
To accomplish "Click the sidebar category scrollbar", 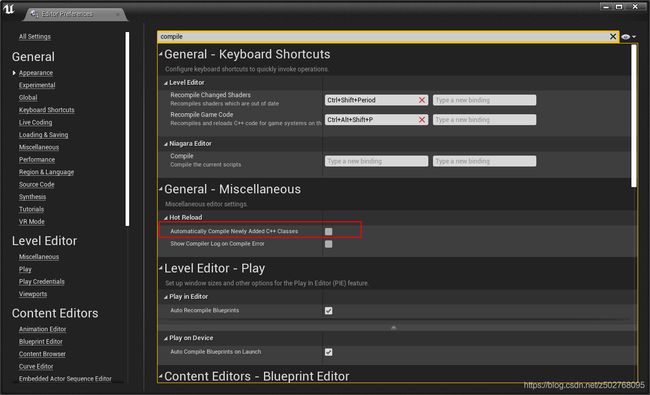I will (127, 129).
